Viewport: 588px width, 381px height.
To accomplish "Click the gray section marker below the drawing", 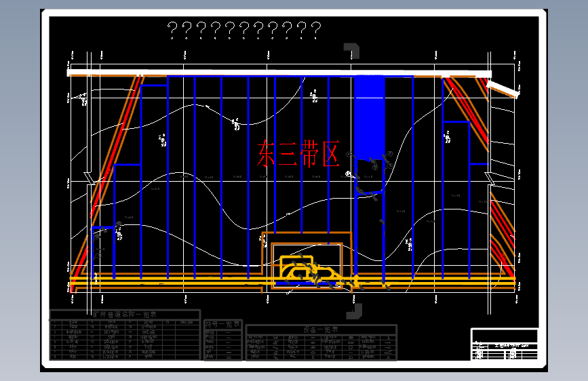I will (x=355, y=311).
